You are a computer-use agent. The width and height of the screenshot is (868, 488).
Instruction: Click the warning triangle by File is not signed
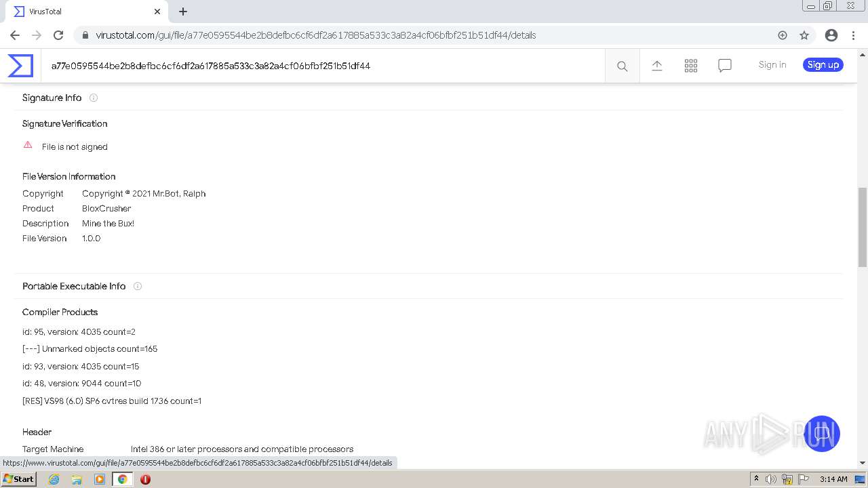tap(28, 145)
